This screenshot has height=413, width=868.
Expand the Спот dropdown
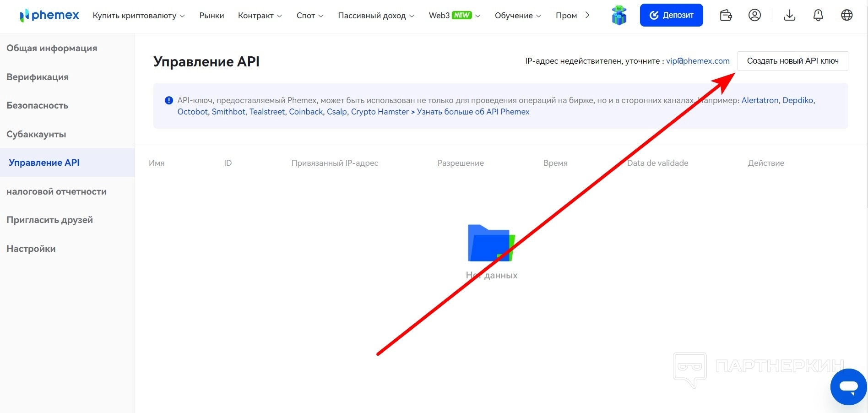310,16
